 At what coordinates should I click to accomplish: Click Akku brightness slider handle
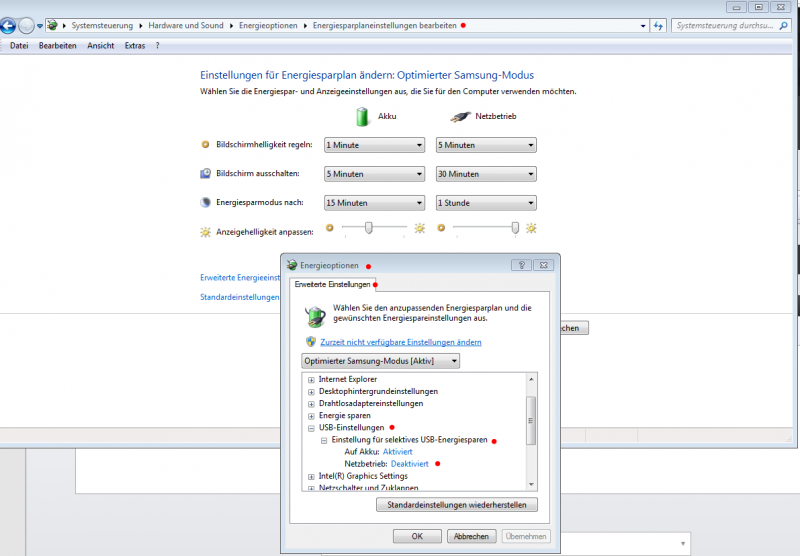[368, 228]
